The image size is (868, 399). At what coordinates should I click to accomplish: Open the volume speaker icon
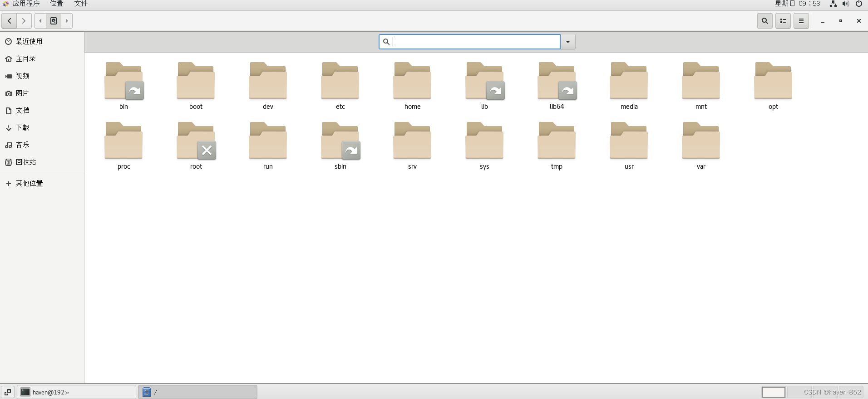[846, 4]
